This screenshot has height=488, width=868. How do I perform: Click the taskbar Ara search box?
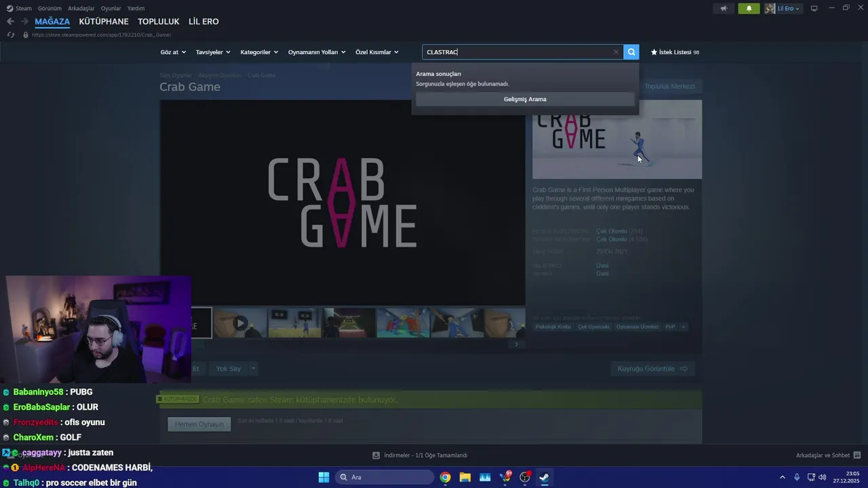click(384, 477)
